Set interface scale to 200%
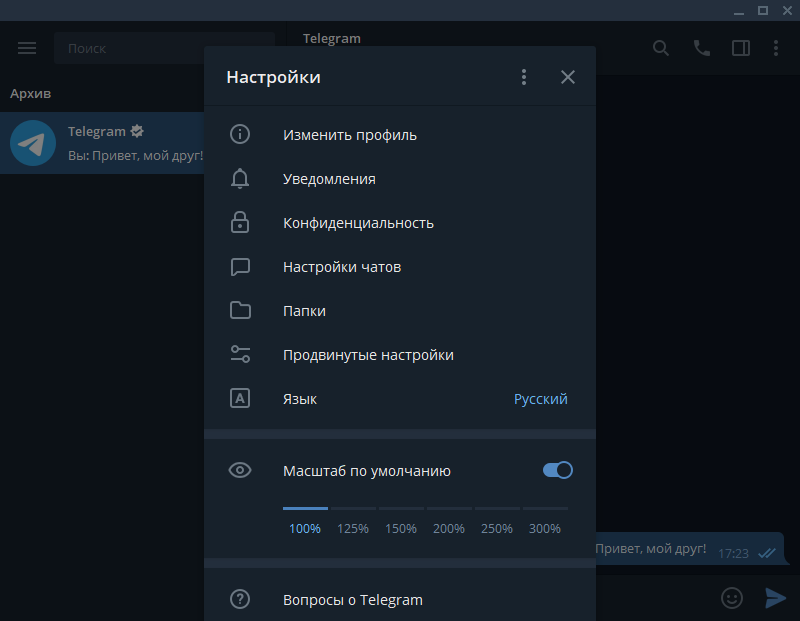 (x=449, y=528)
